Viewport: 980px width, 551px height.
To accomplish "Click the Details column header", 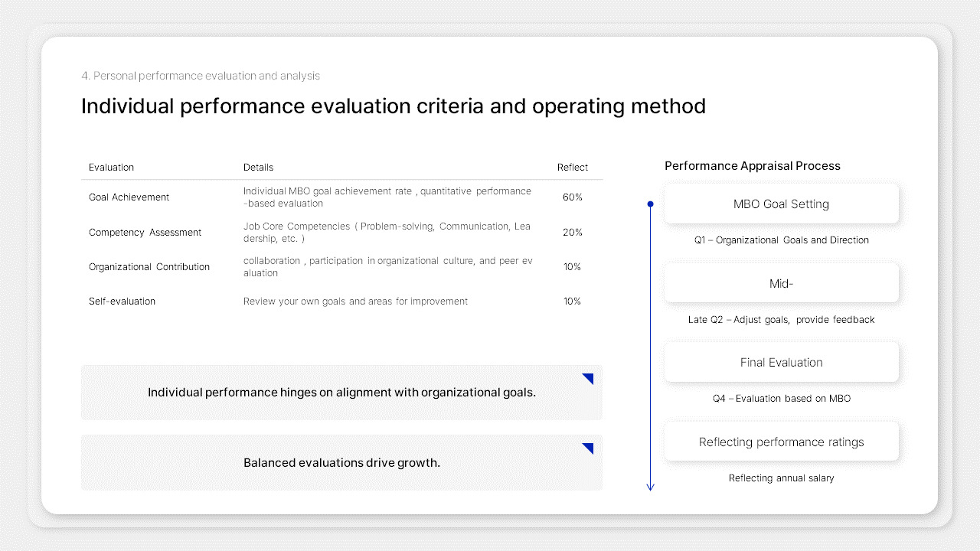I will 258,167.
